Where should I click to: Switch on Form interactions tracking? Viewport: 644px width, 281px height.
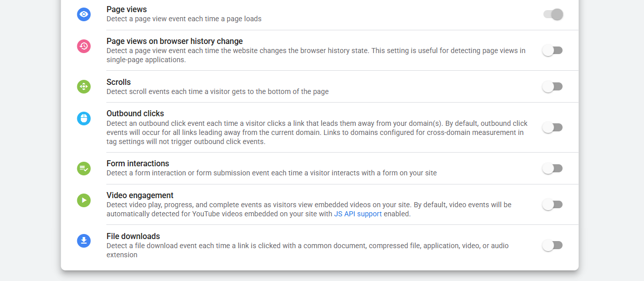[x=553, y=168]
